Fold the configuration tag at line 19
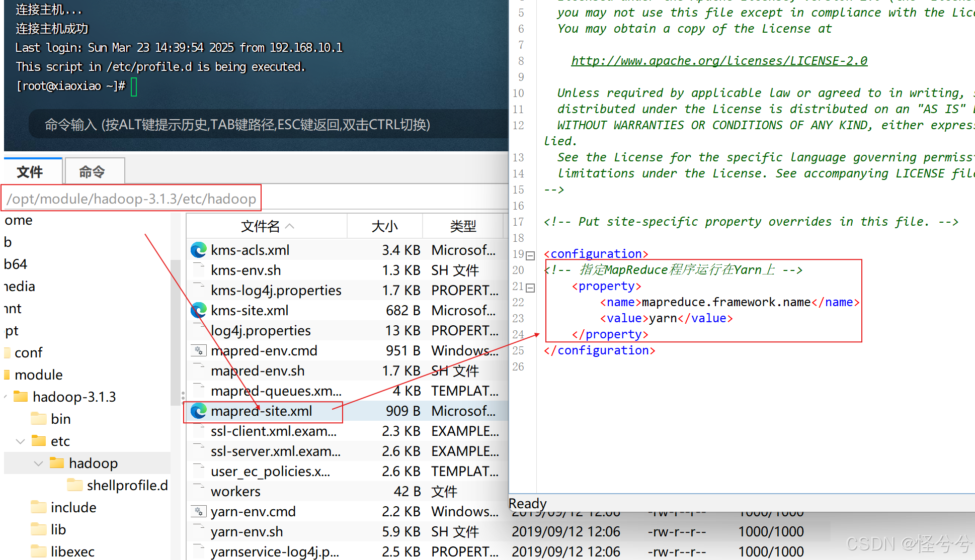975x560 pixels. tap(530, 255)
